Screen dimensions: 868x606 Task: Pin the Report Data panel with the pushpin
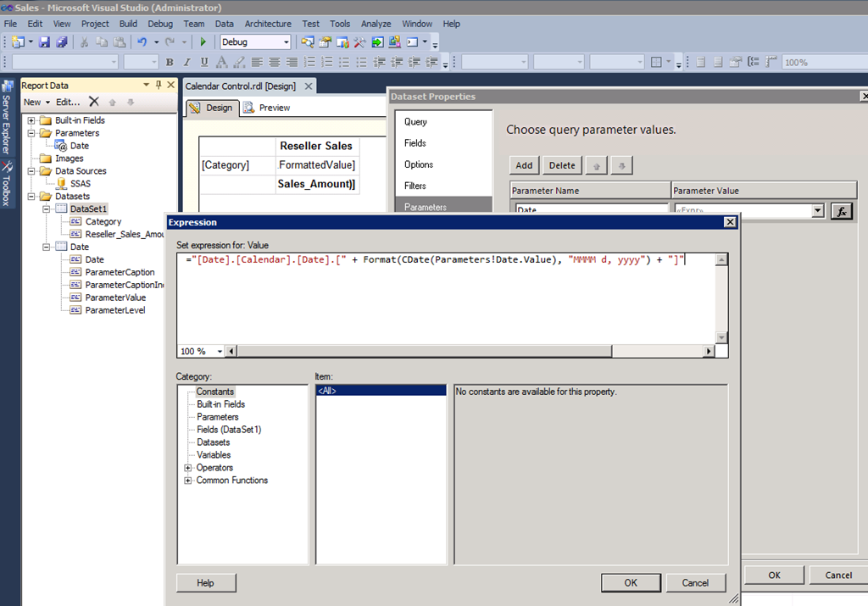tap(159, 85)
